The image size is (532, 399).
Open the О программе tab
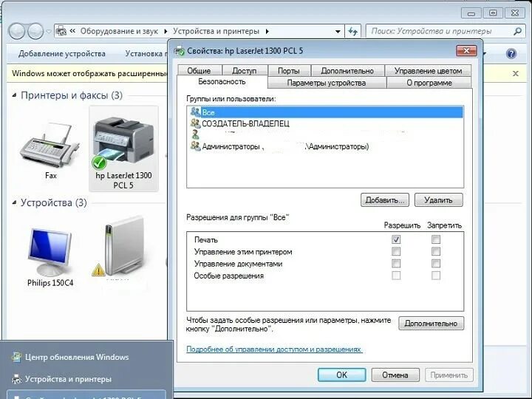click(429, 83)
